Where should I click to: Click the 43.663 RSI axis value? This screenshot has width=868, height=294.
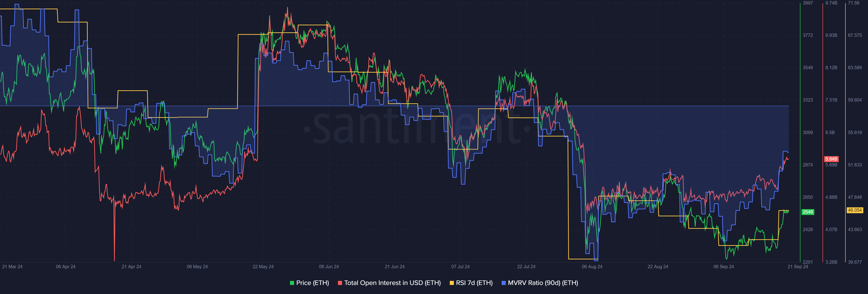coord(855,230)
